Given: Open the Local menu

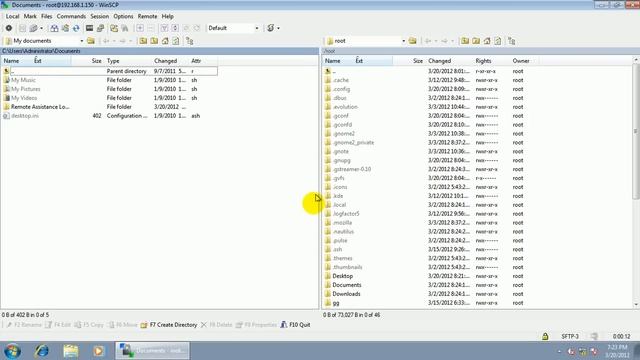Looking at the screenshot, I should [x=12, y=16].
